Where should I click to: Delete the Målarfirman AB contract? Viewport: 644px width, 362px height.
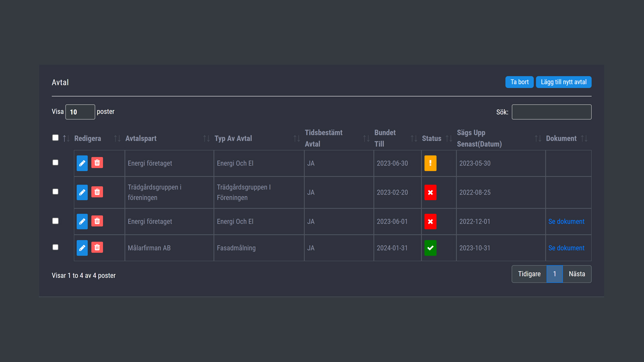[x=97, y=247]
